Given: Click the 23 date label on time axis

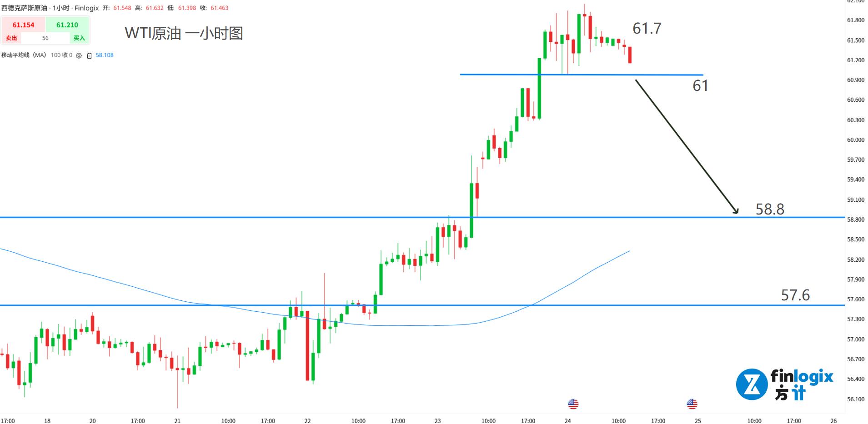Looking at the screenshot, I should click(x=437, y=421).
